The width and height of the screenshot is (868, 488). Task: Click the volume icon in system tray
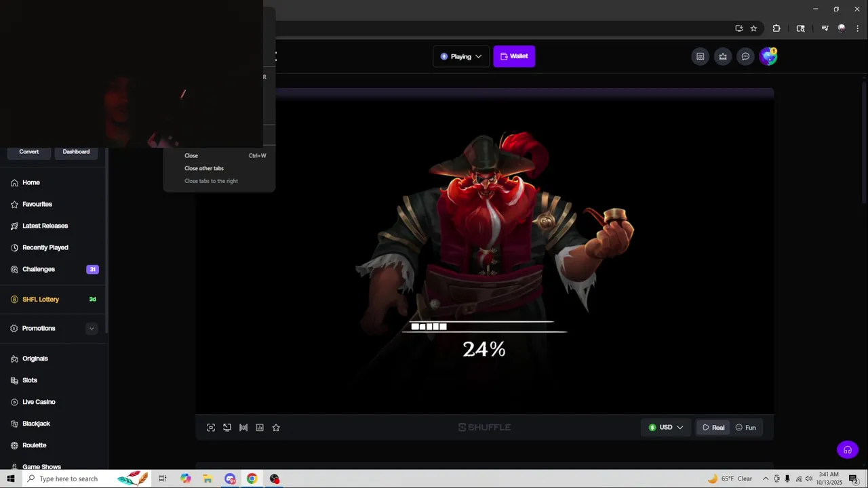tap(809, 479)
